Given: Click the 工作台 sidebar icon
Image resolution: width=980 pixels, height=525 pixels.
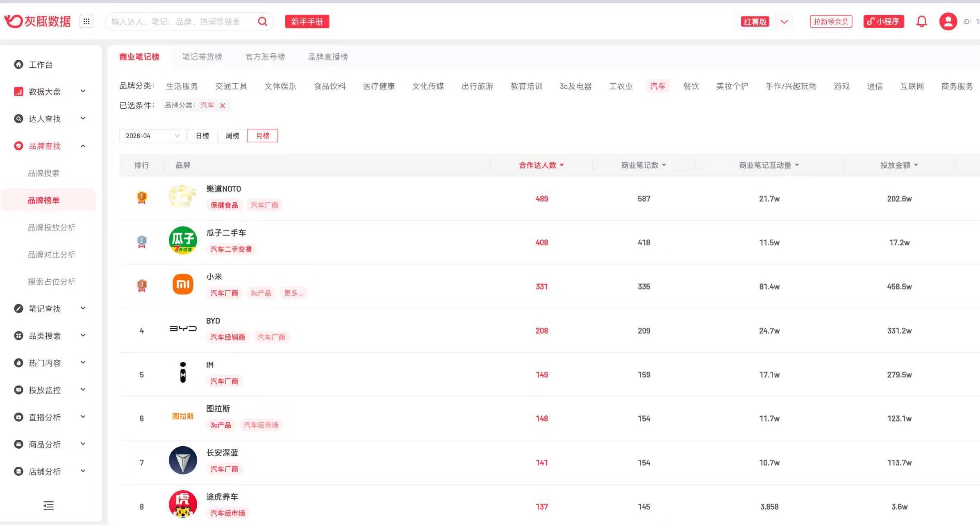Looking at the screenshot, I should 18,64.
